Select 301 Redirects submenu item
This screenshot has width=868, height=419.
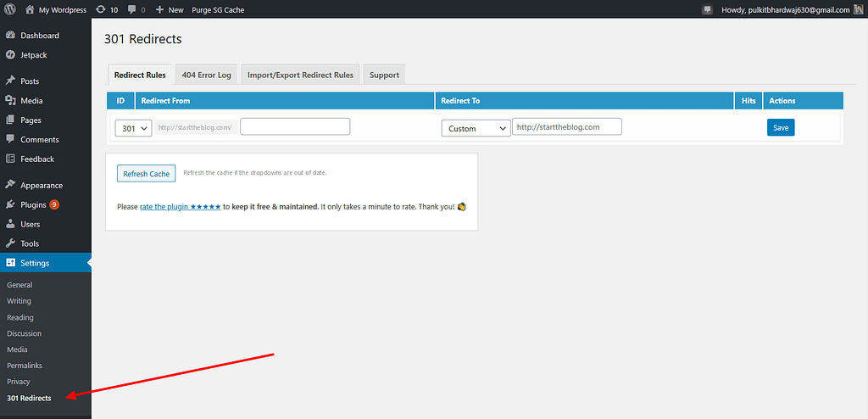click(x=29, y=398)
